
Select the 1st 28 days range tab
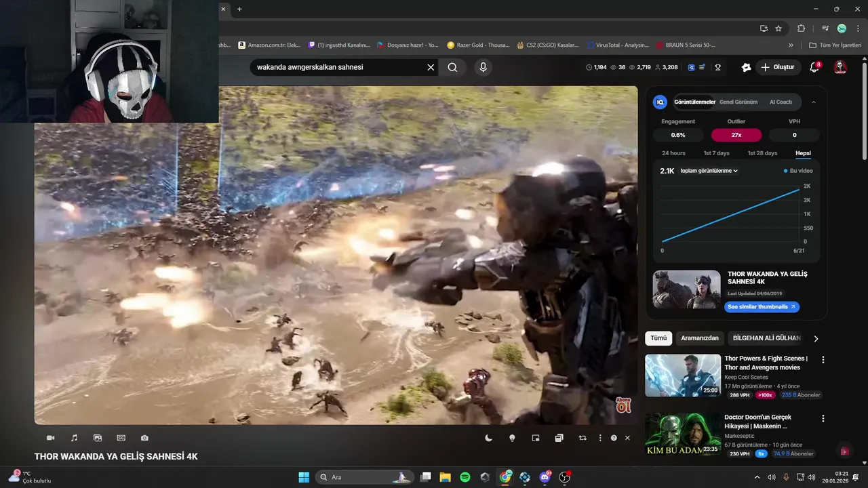coord(762,153)
